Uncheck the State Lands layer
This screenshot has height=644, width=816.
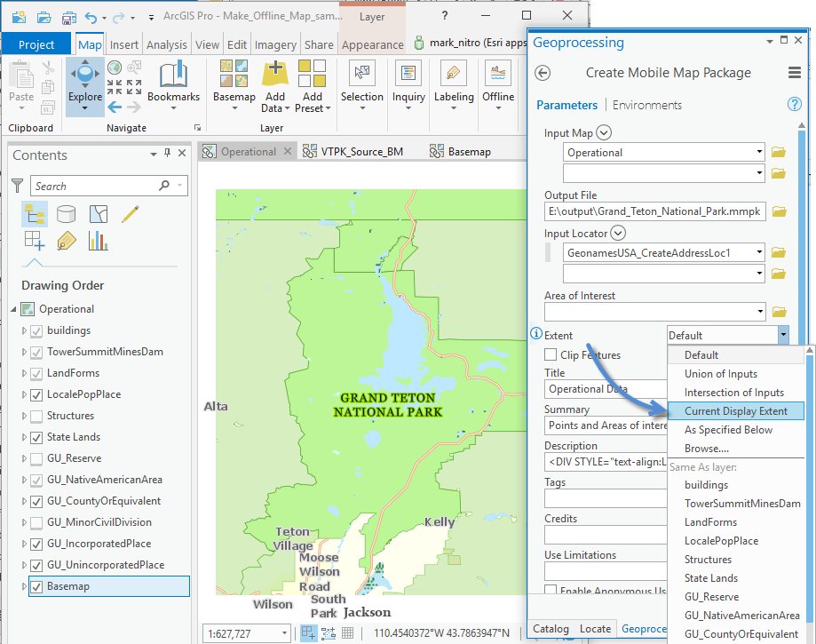pyautogui.click(x=36, y=437)
